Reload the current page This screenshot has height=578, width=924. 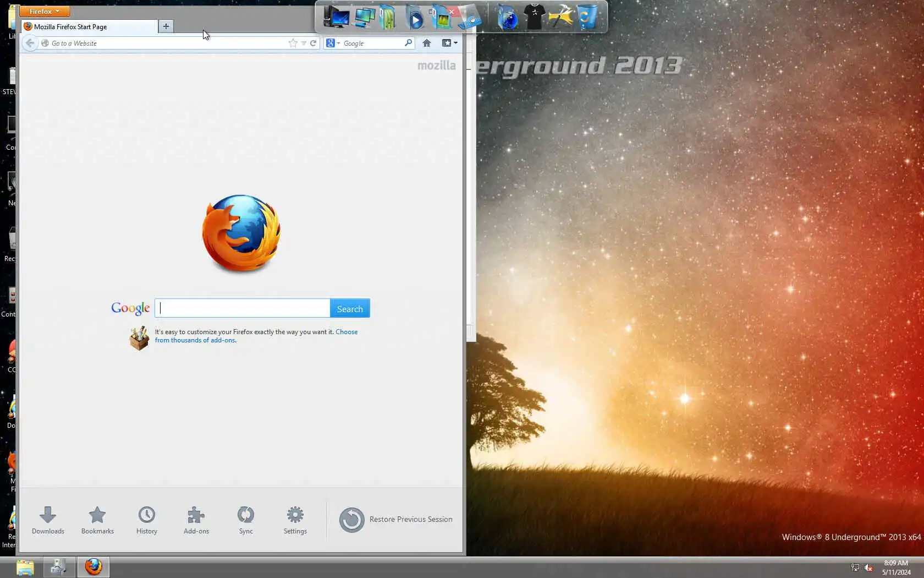[313, 43]
